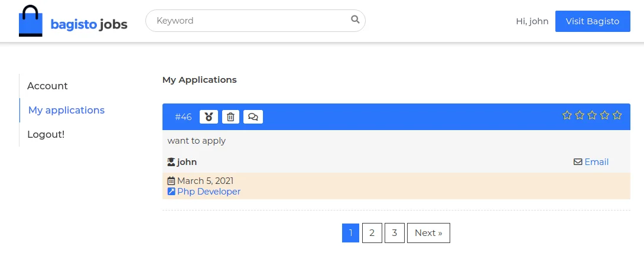
Task: Open the Email link
Action: coord(596,162)
